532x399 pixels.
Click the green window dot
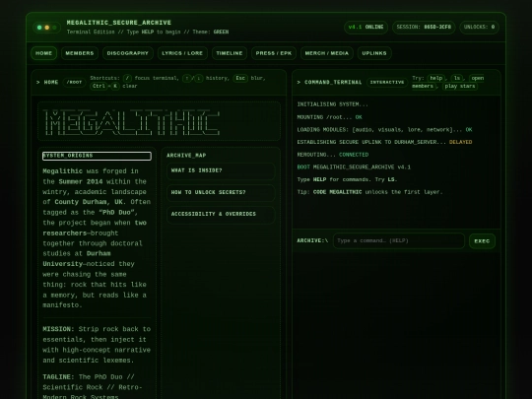(39, 28)
